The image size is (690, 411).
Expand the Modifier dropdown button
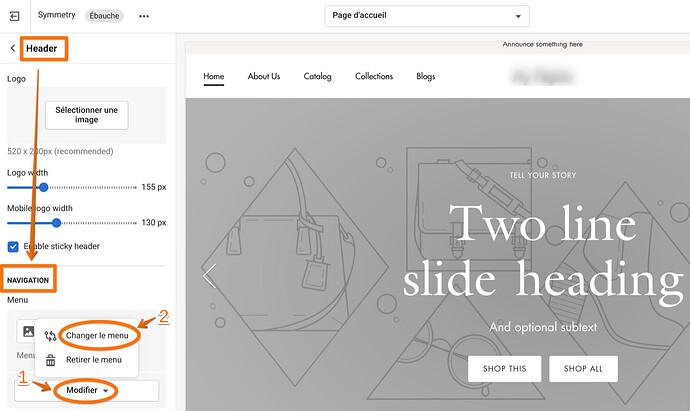click(x=87, y=390)
